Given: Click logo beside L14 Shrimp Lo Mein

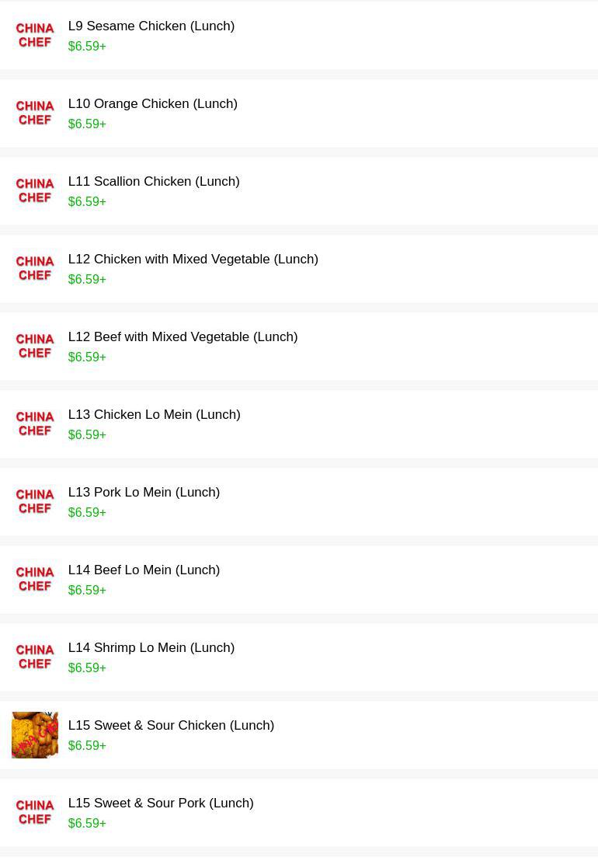Looking at the screenshot, I should (x=35, y=657).
